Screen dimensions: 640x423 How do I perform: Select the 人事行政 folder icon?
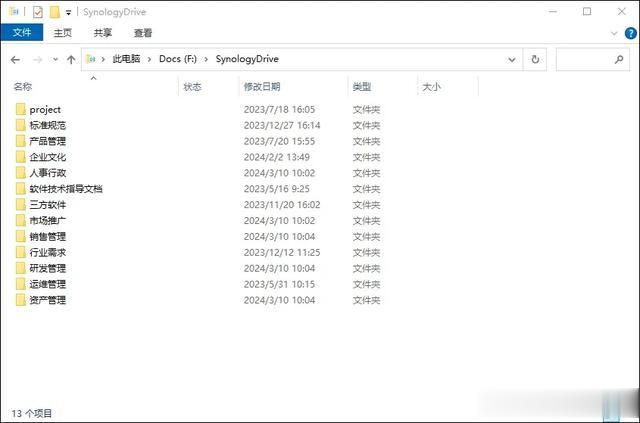(21, 173)
